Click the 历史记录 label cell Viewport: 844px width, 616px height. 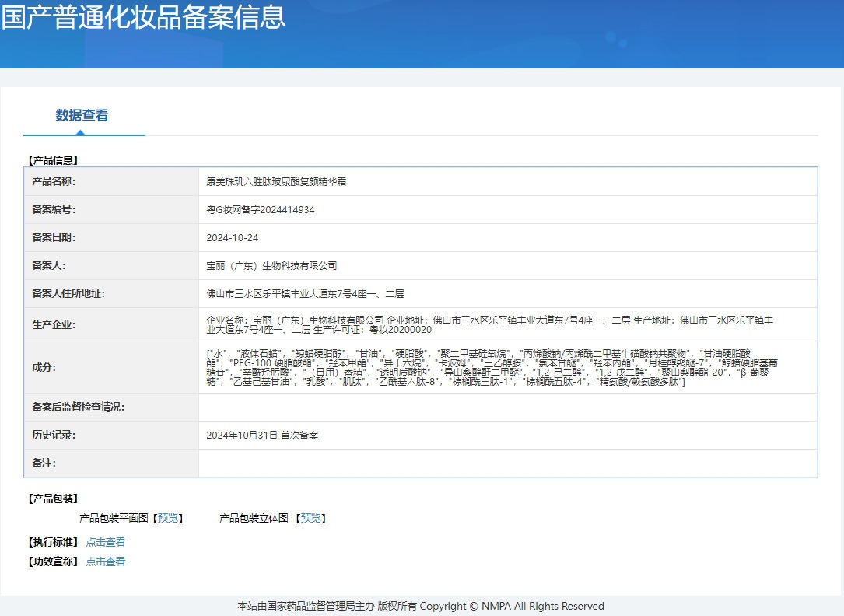111,436
